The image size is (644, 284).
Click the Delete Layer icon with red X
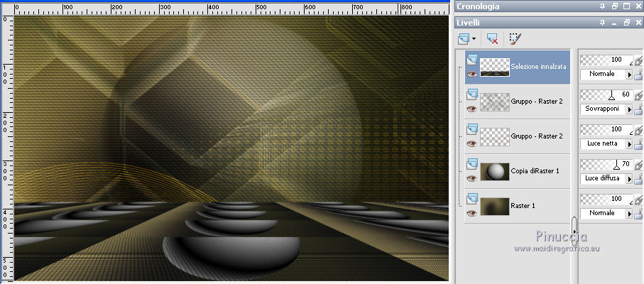493,39
